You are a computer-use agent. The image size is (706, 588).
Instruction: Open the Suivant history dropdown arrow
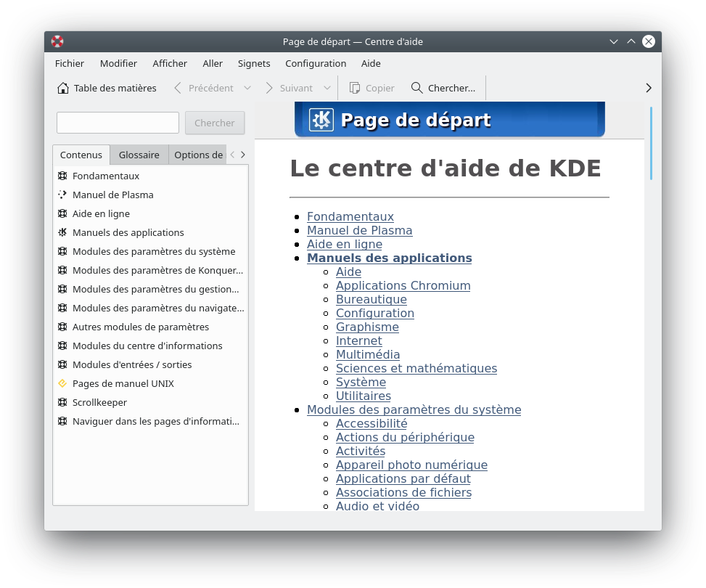(327, 88)
